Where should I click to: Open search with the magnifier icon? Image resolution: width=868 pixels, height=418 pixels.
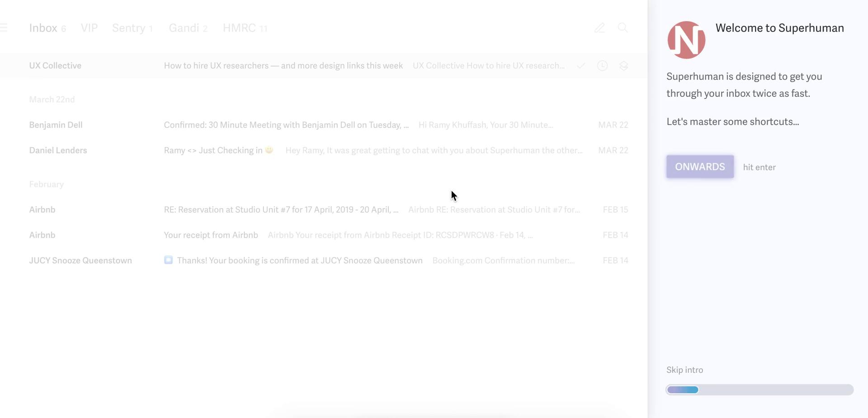click(623, 28)
